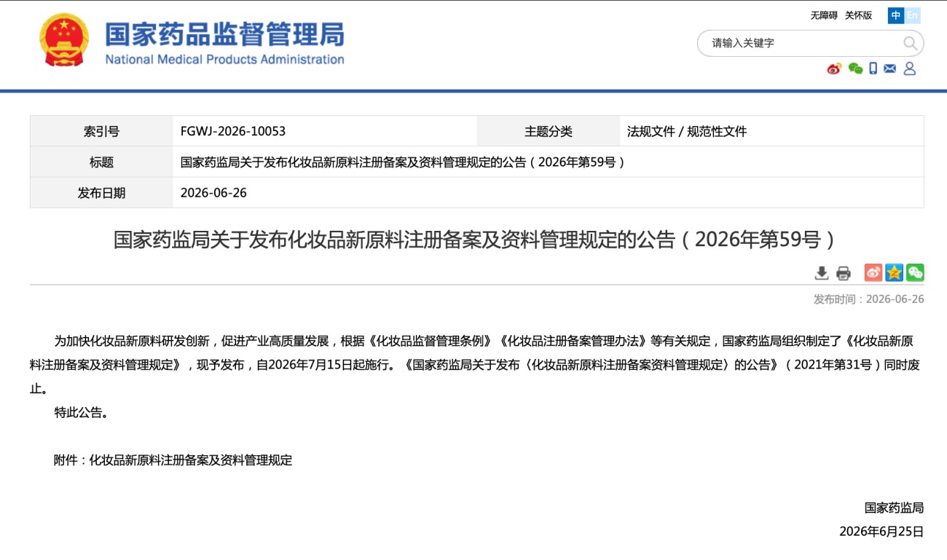Open 关怀版 care version link

(858, 15)
